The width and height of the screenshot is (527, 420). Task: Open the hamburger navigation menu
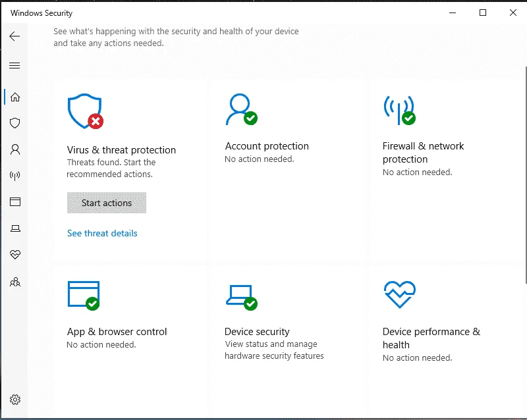pos(14,65)
